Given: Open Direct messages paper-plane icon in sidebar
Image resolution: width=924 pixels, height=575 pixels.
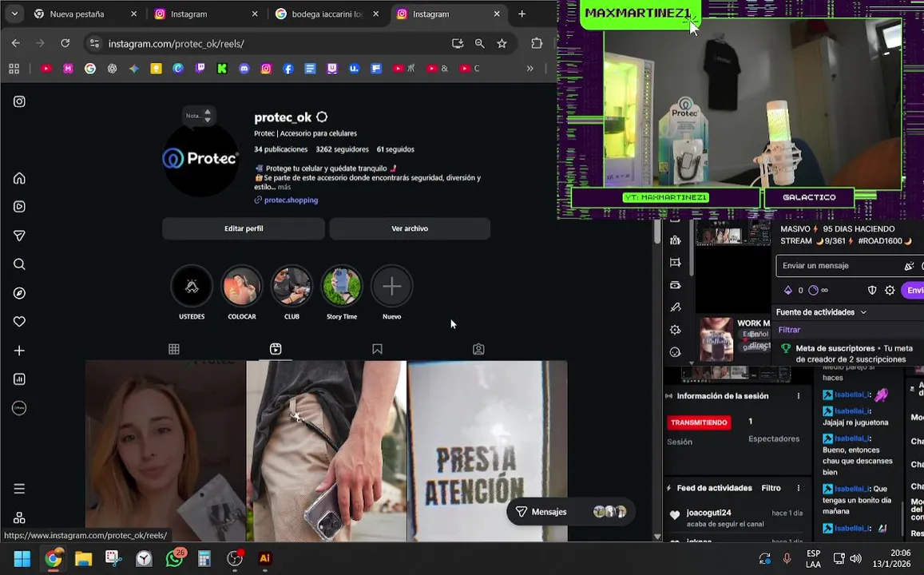Looking at the screenshot, I should point(19,236).
